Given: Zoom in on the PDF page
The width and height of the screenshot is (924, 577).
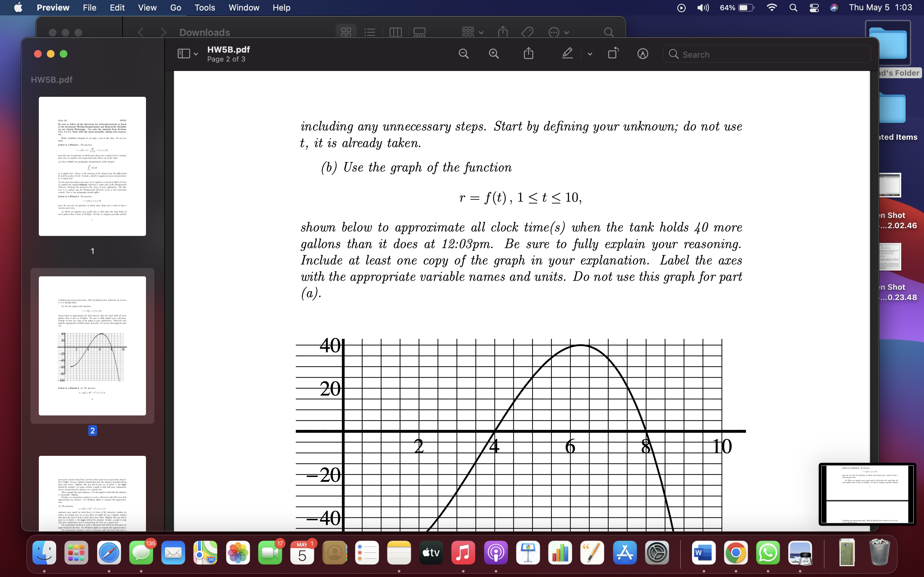Looking at the screenshot, I should pyautogui.click(x=494, y=54).
